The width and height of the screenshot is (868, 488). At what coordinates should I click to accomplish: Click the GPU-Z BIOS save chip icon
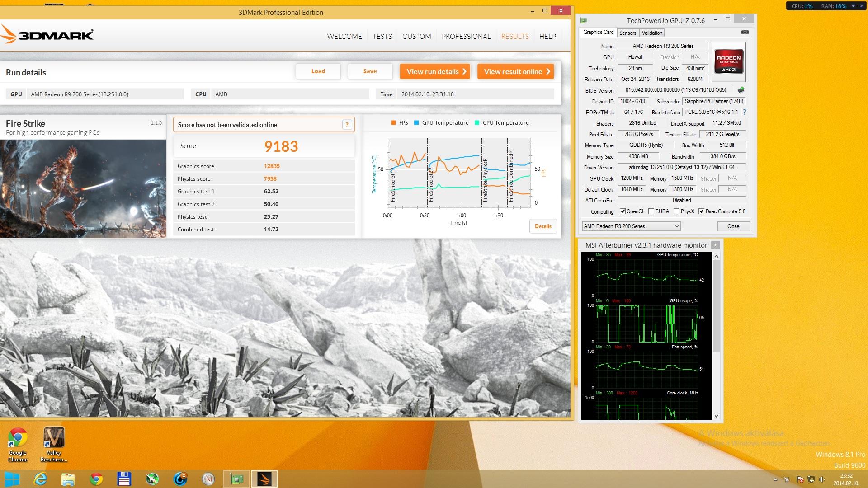[x=741, y=90]
